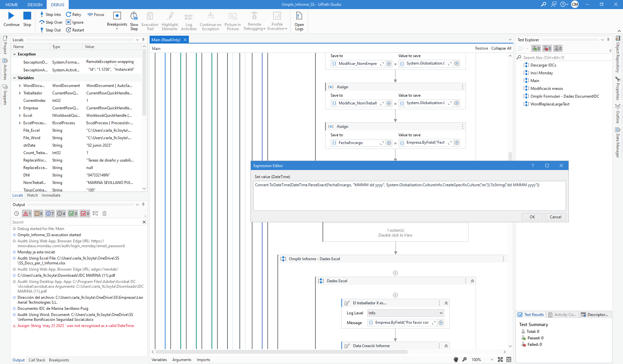Viewport: 623px width, 364px height.
Task: Expand the WordDocument variable row
Action: (x=20, y=86)
